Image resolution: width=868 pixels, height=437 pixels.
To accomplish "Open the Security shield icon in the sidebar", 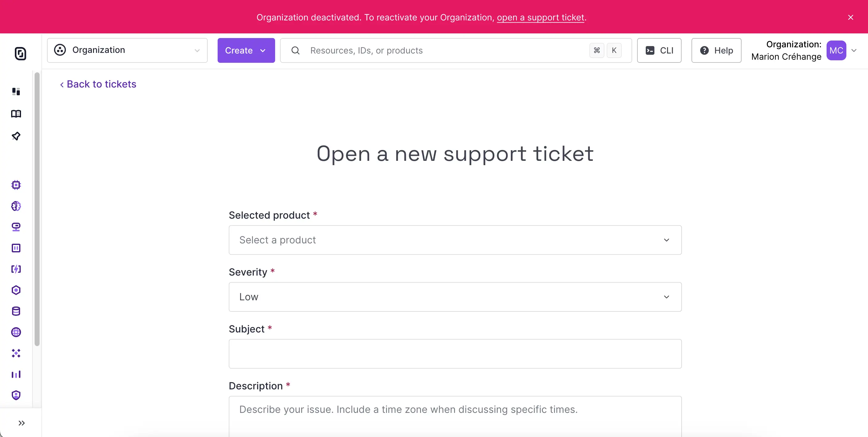I will click(15, 395).
